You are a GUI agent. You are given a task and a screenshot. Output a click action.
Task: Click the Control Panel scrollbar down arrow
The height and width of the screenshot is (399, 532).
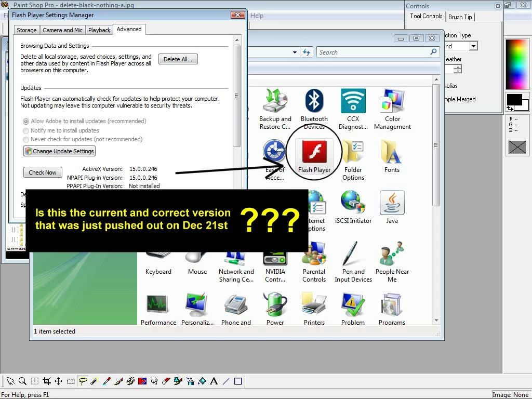436,320
